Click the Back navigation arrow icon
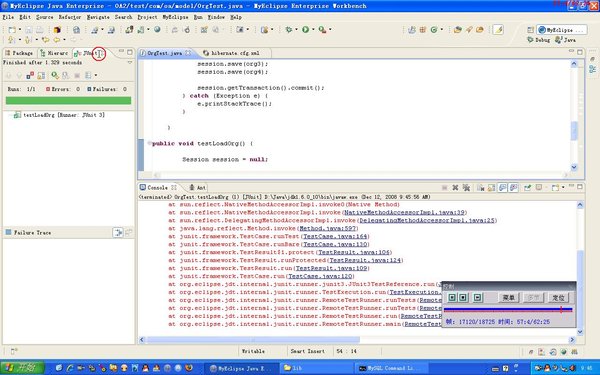600x375 pixels. (x=57, y=39)
